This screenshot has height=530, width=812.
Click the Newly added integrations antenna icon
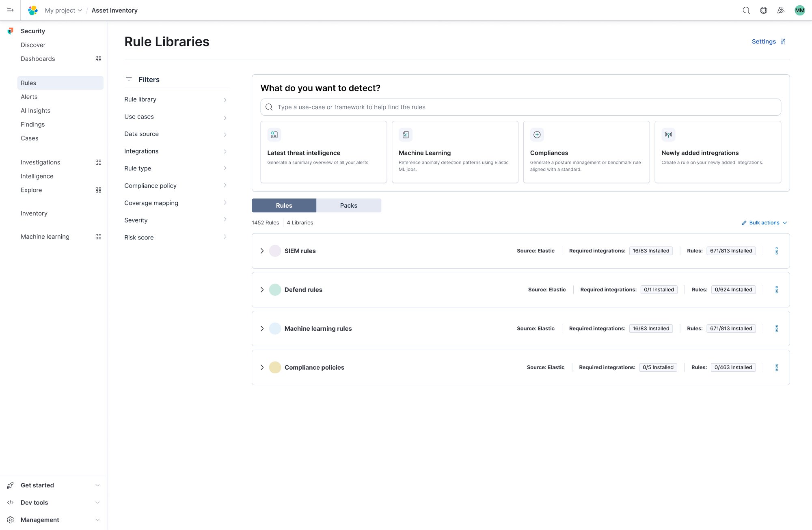point(668,134)
